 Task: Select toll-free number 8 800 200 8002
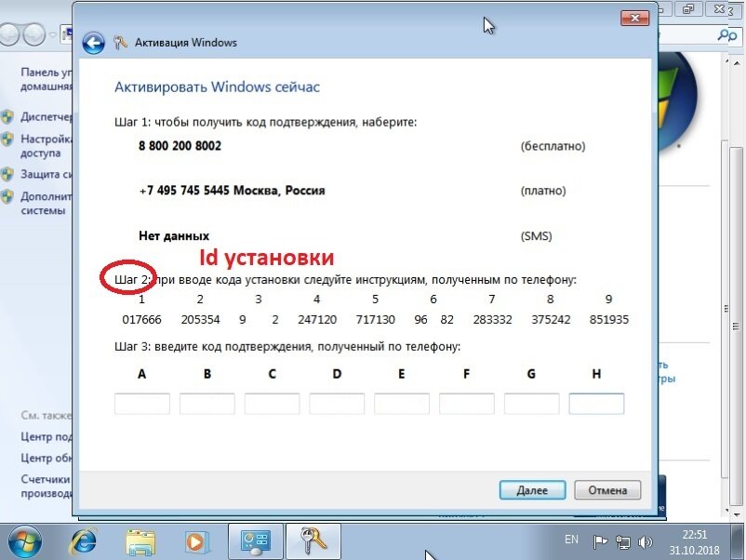[x=180, y=146]
